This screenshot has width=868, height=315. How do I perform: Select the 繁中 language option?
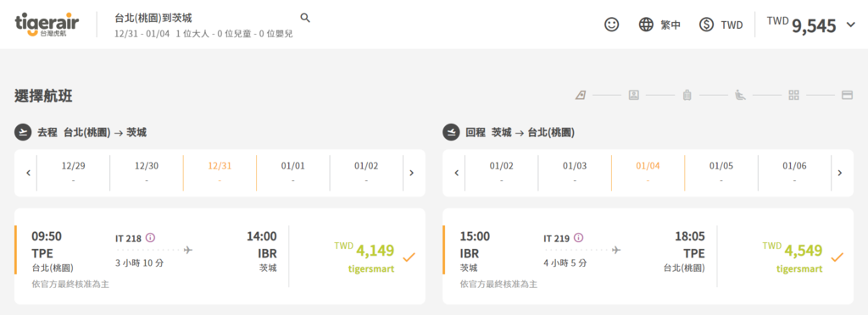671,25
